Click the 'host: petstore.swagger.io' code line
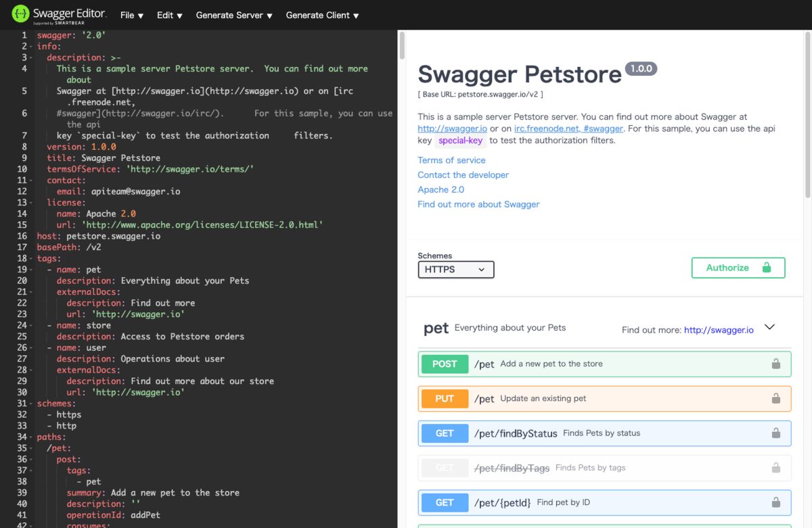Image resolution: width=812 pixels, height=528 pixels. [99, 236]
